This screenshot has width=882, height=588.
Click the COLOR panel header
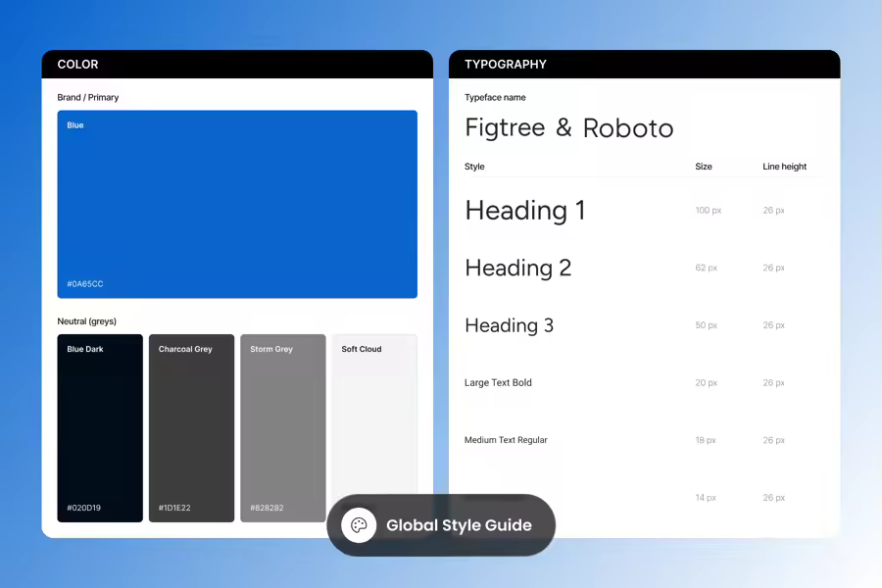point(237,65)
